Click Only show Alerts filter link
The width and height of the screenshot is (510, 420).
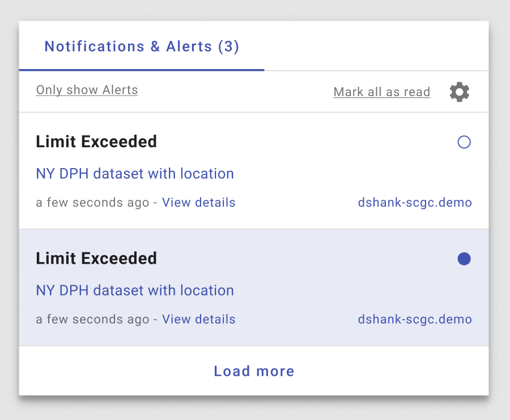87,90
